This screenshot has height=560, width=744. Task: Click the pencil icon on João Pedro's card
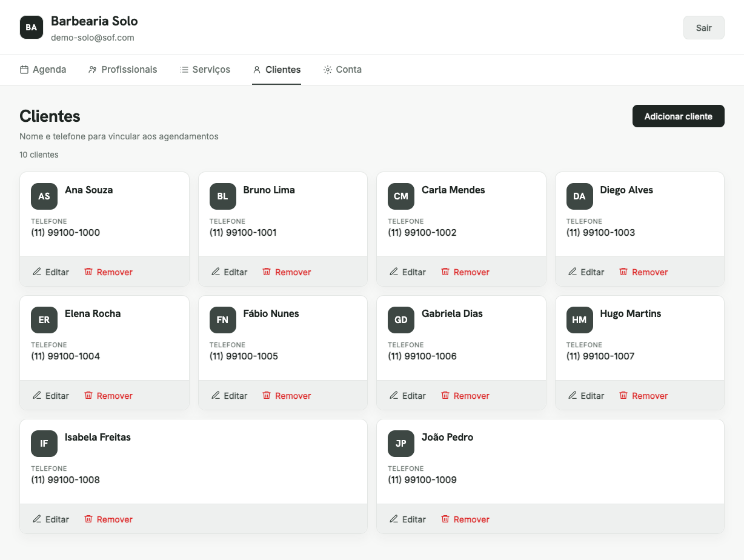point(394,519)
